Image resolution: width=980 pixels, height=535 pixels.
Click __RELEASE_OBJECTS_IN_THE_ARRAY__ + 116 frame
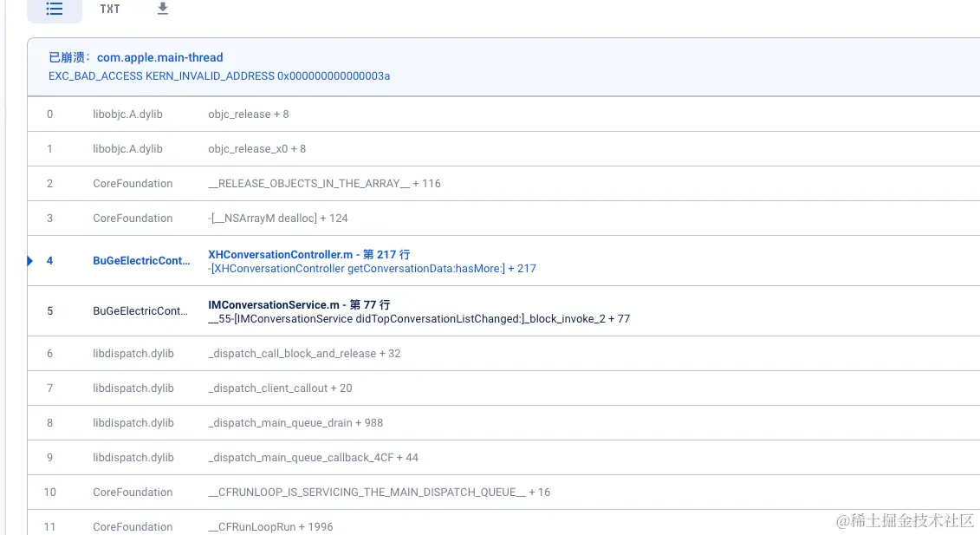324,183
